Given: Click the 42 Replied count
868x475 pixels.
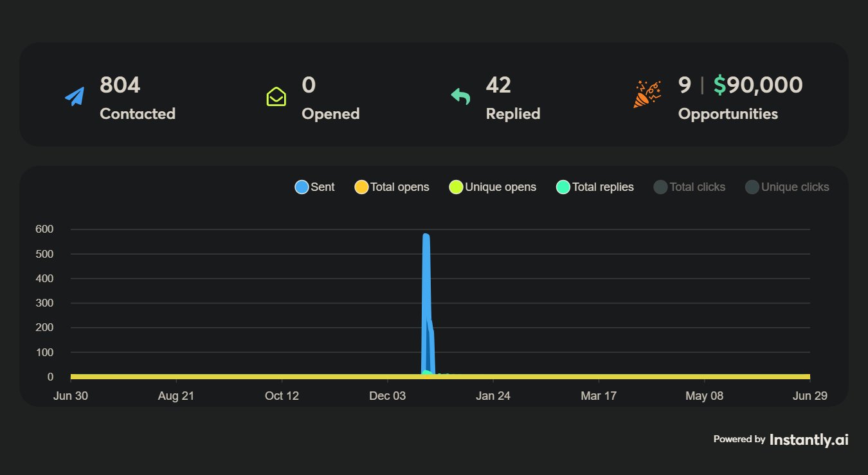Looking at the screenshot, I should click(x=498, y=85).
